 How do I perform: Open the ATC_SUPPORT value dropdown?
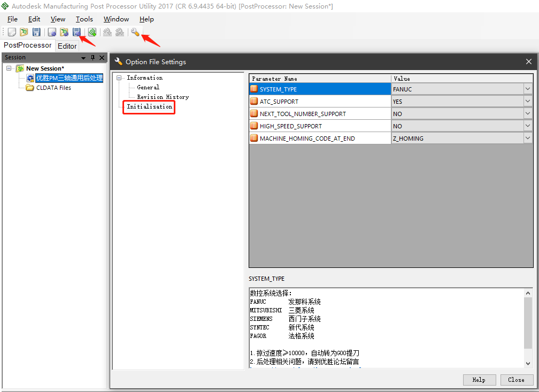coord(528,102)
